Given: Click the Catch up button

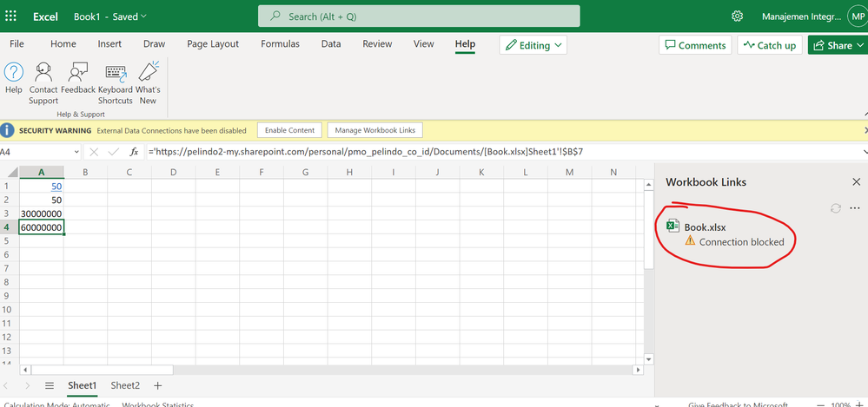Looking at the screenshot, I should click(770, 45).
